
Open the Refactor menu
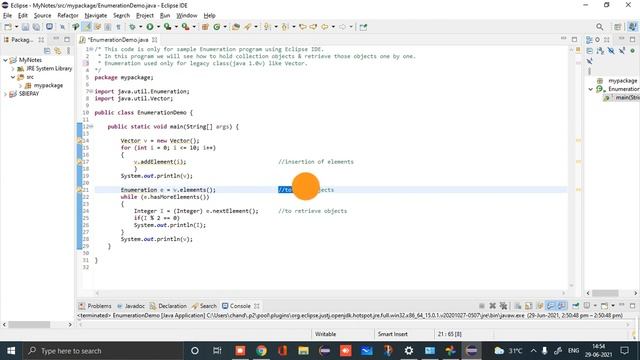click(68, 16)
